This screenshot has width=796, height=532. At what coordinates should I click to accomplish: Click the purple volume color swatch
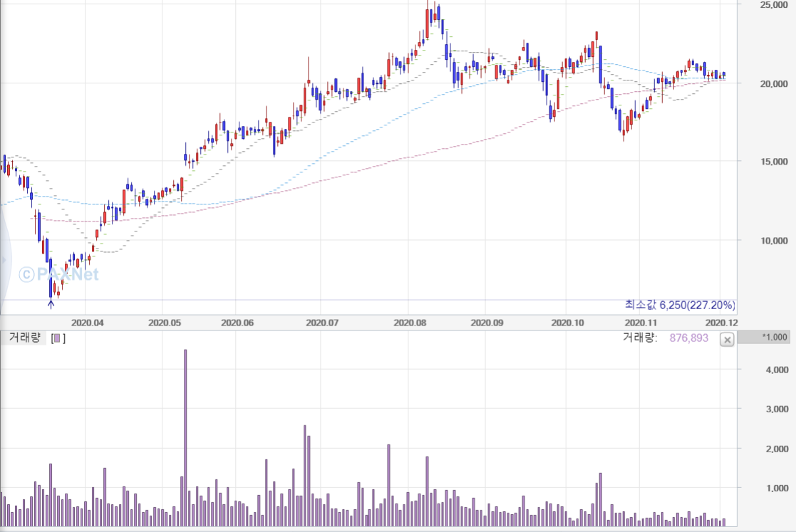coord(57,338)
